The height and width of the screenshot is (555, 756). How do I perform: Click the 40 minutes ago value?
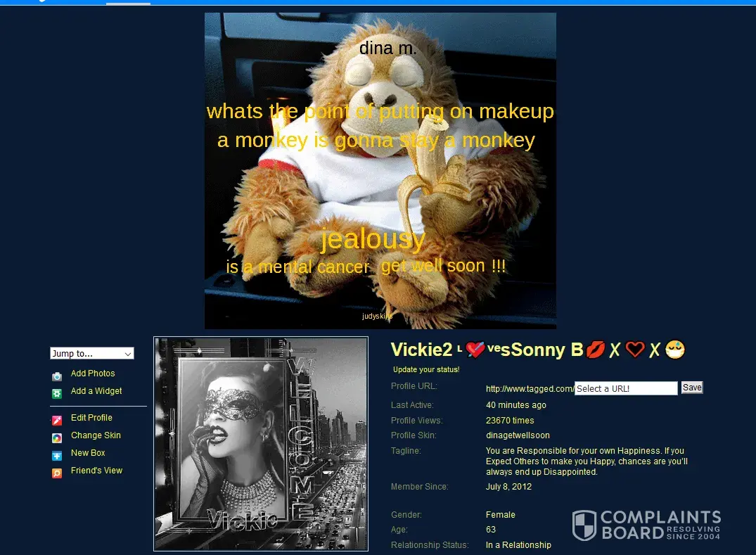coord(515,405)
